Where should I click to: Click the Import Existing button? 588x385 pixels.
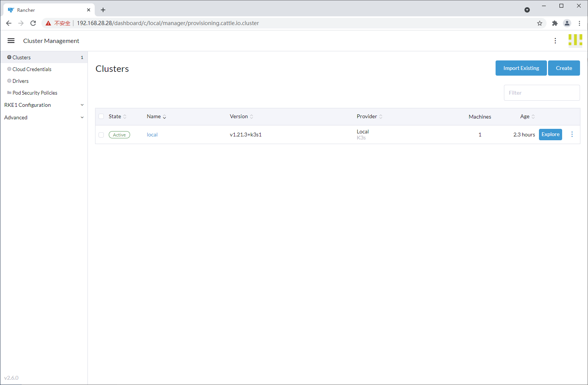[x=521, y=68]
